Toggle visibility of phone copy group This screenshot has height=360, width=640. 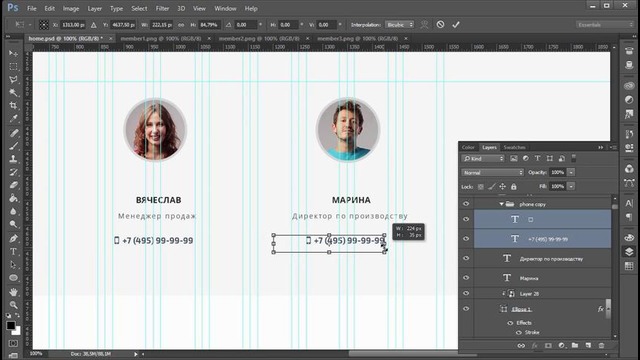click(x=466, y=203)
